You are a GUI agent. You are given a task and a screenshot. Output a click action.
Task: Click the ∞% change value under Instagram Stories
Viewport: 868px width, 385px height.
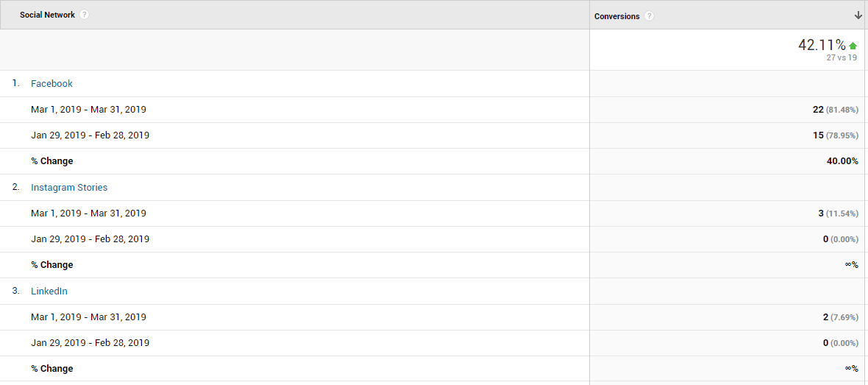coord(851,265)
